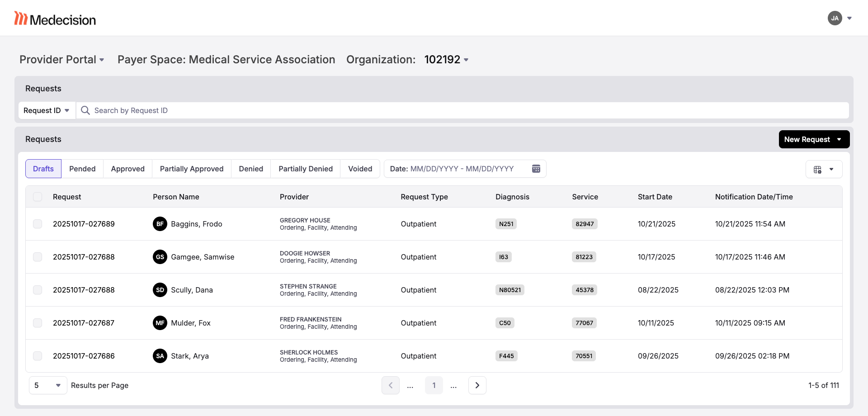Click the Medecision logo
Image resolution: width=868 pixels, height=416 pixels.
[x=54, y=18]
